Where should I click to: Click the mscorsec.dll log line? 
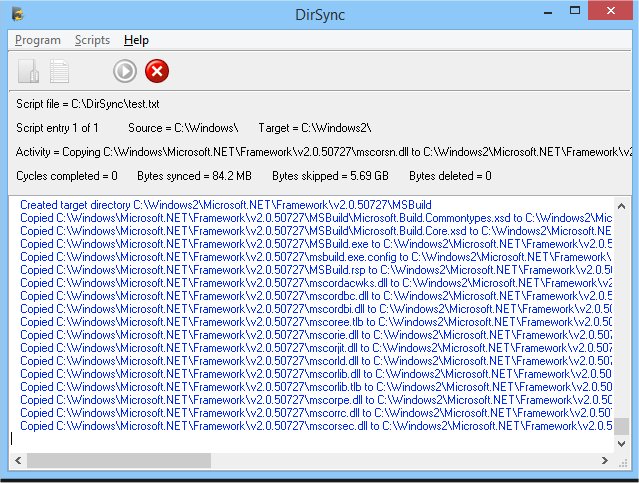pyautogui.click(x=316, y=426)
